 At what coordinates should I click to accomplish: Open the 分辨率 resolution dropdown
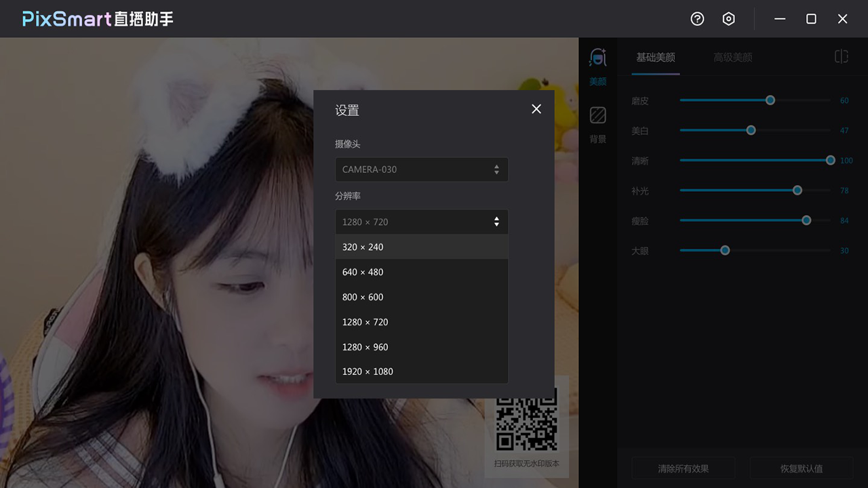click(x=422, y=222)
